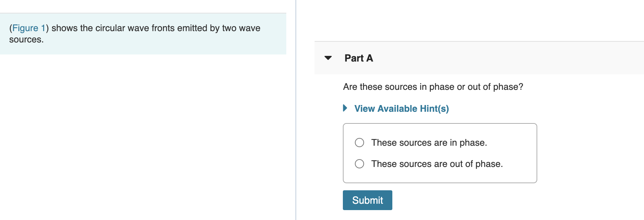The image size is (644, 220).
Task: Click the white area below the problem statement
Action: pyautogui.click(x=141, y=134)
